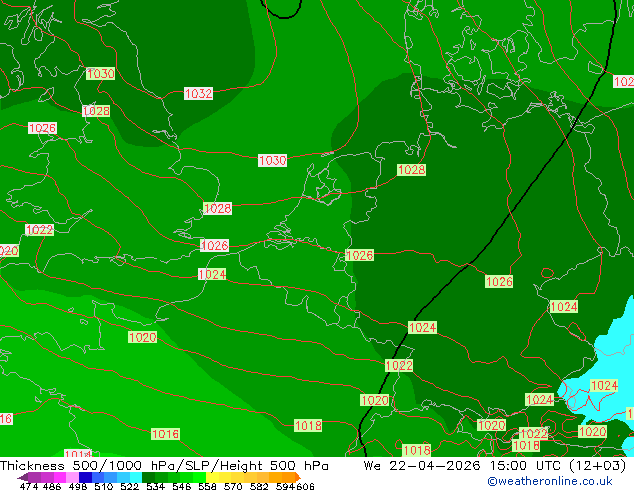Click the legend value 498

tap(78, 486)
